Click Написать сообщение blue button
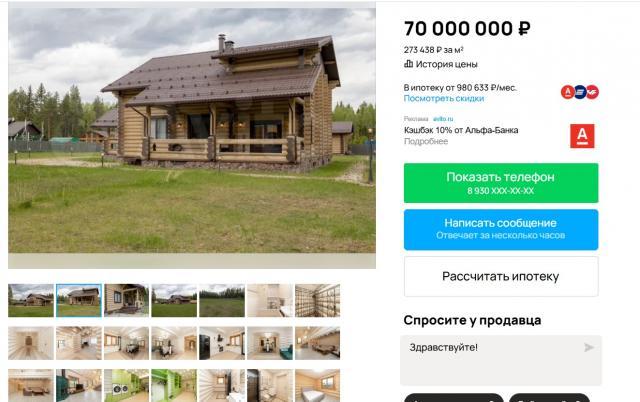 501,230
